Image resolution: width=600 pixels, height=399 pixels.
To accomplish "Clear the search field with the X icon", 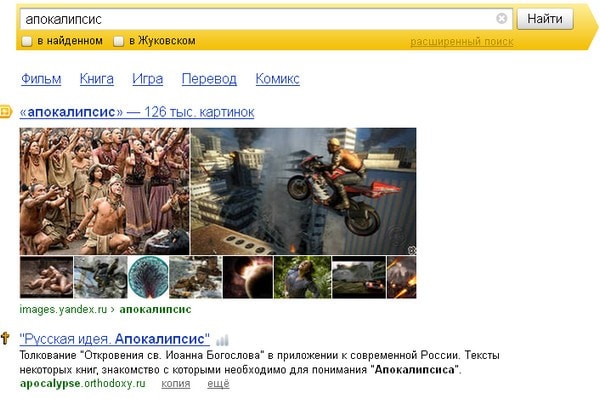I will [x=501, y=18].
